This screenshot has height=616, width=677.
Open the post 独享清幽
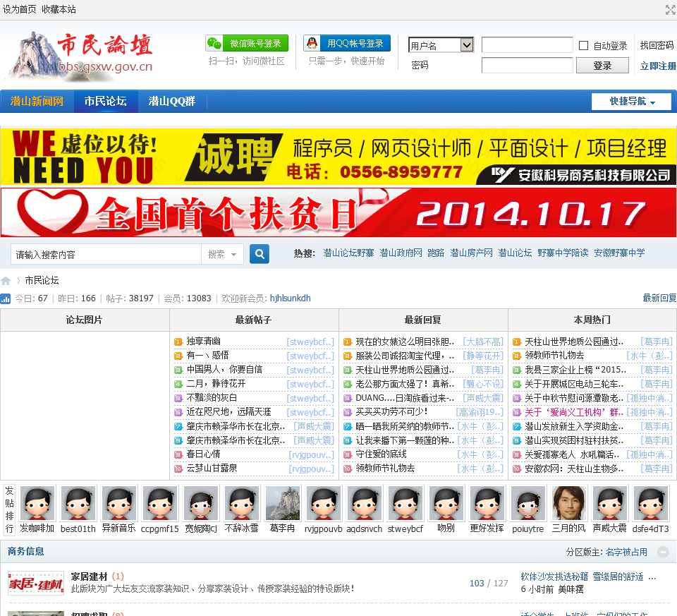click(203, 342)
